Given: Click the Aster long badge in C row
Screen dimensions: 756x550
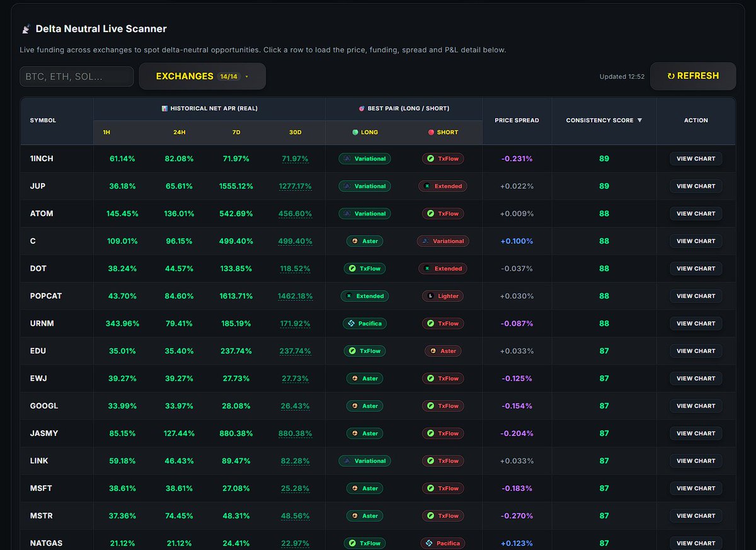Looking at the screenshot, I should coord(365,241).
